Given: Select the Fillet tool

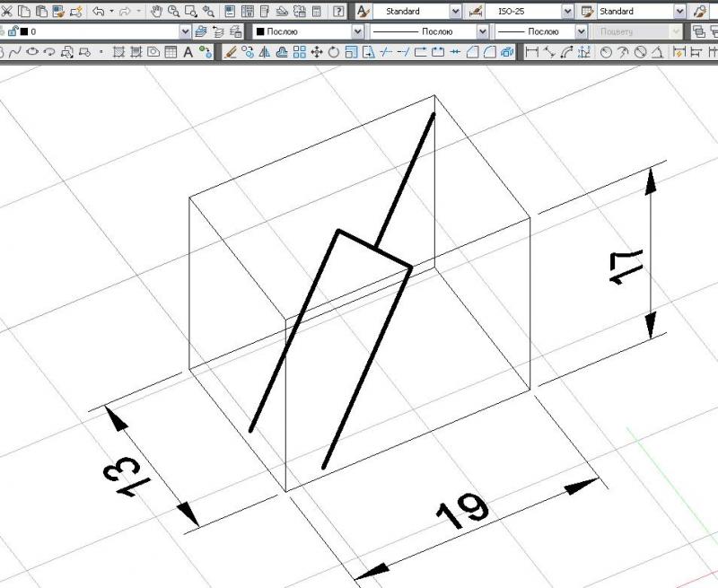Looking at the screenshot, I should [x=490, y=52].
